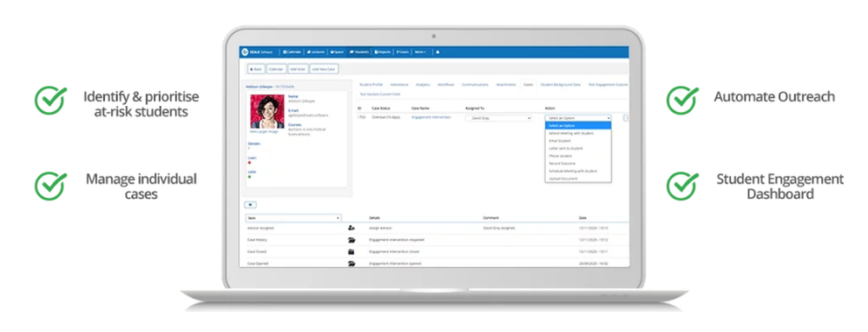Choose Record Outcome option

578,163
